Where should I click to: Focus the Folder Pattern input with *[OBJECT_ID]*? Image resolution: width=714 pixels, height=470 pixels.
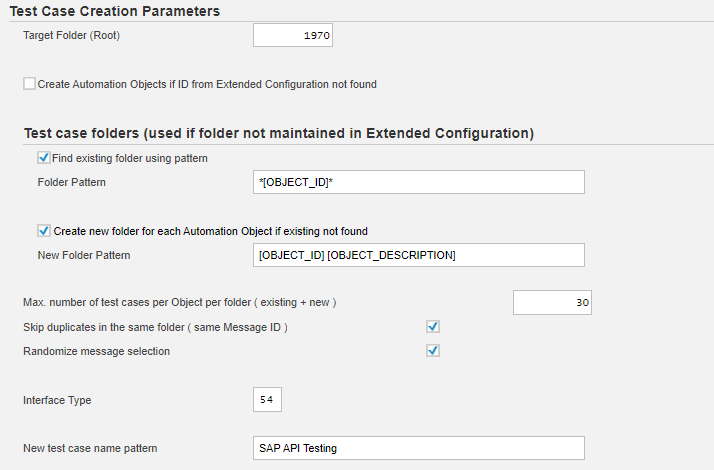click(x=418, y=182)
